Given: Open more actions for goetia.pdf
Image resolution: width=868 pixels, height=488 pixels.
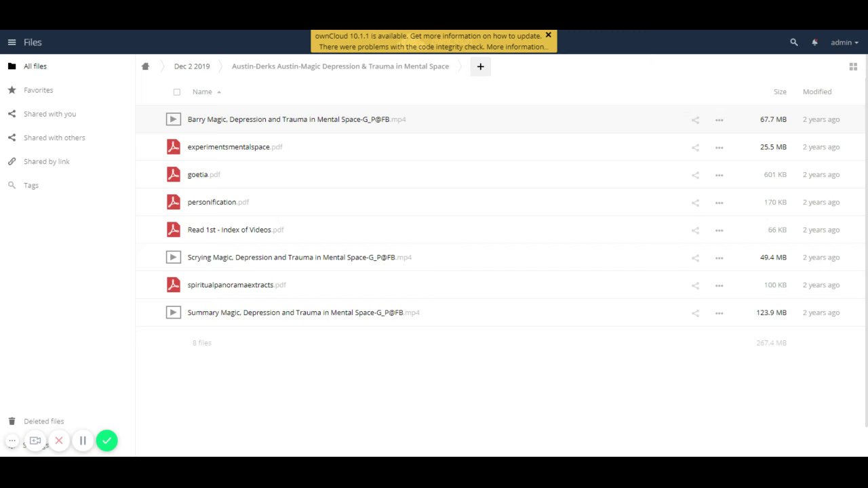Looking at the screenshot, I should [x=719, y=175].
